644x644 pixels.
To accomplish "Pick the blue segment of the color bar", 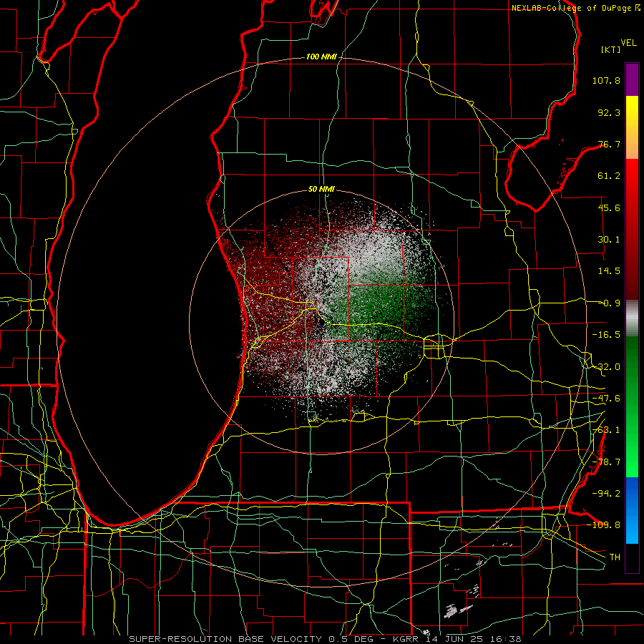I will pyautogui.click(x=632, y=510).
